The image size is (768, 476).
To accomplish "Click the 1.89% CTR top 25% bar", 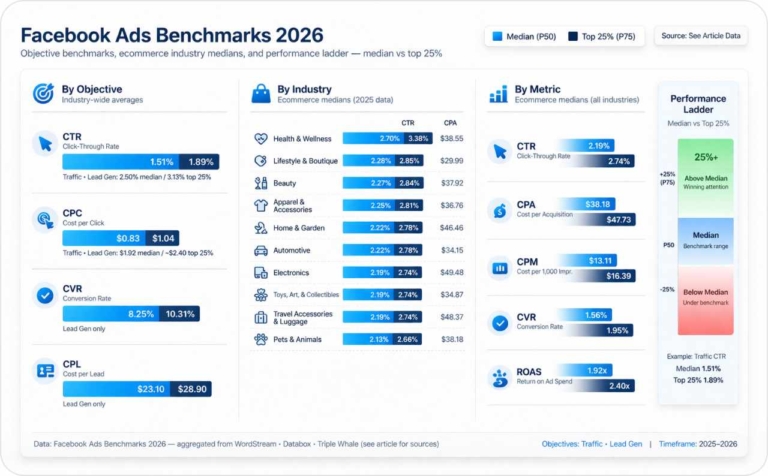I will tap(199, 162).
